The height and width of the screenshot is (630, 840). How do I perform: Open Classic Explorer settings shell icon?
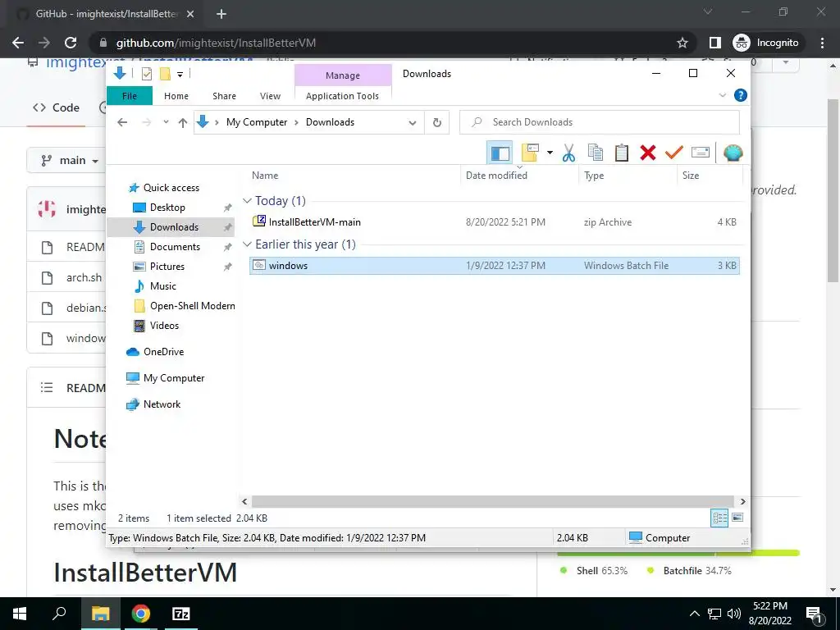click(733, 153)
